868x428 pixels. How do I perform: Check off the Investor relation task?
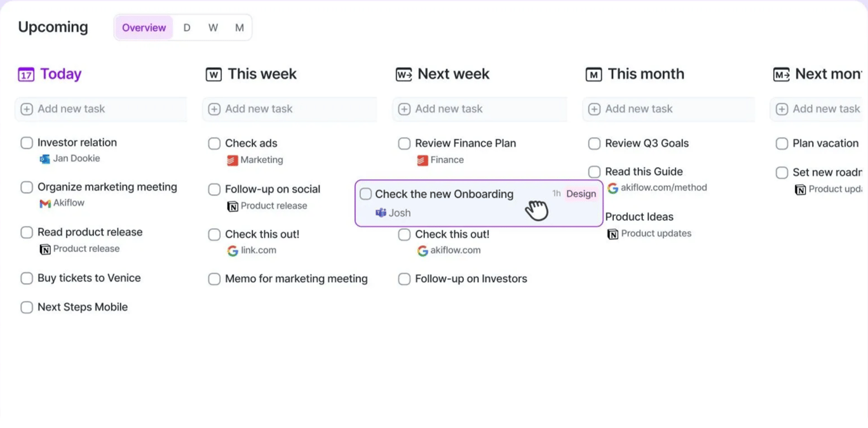[x=27, y=143]
